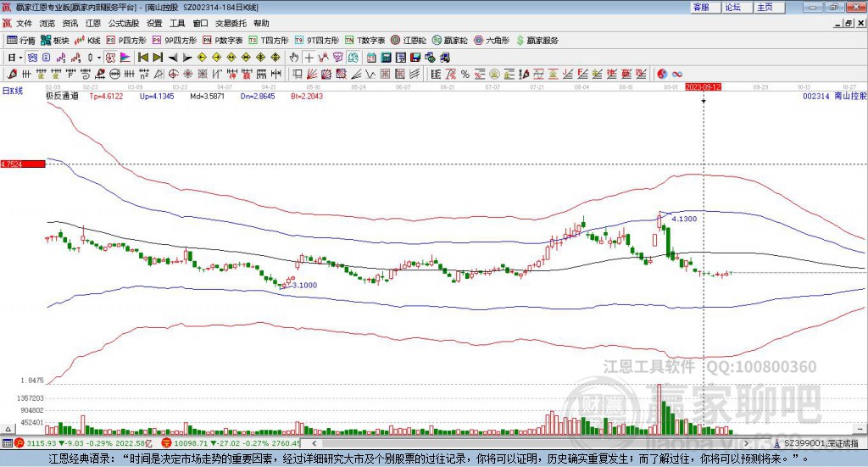Click SZ399001 深证成指 in status bar
Viewport: 868px width, 467px height.
click(x=821, y=443)
